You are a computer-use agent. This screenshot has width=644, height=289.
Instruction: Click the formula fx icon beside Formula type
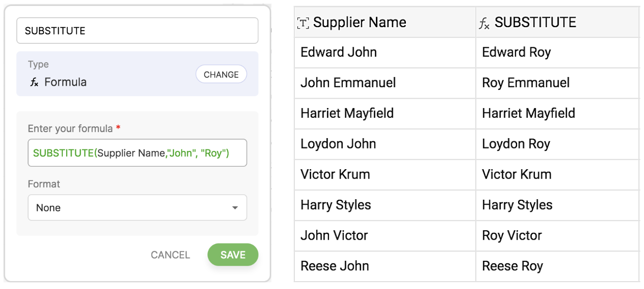point(34,82)
